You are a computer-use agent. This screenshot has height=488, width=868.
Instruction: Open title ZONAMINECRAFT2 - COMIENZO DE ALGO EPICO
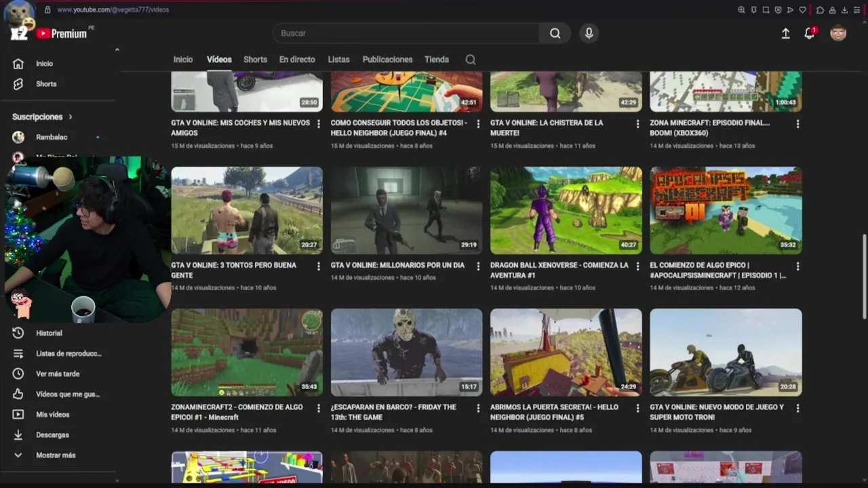tap(237, 412)
